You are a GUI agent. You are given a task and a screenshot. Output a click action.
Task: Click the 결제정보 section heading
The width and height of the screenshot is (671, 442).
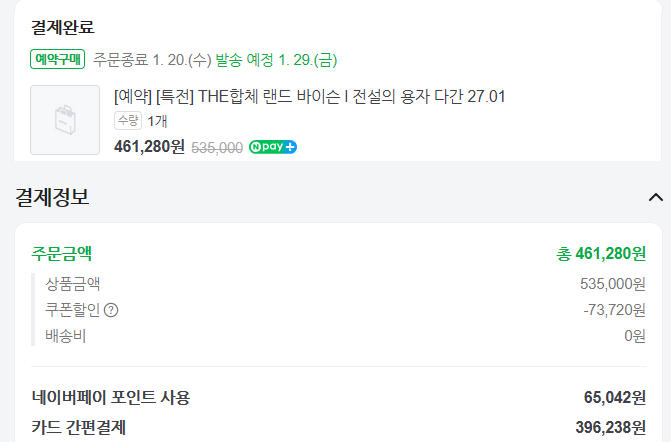52,197
